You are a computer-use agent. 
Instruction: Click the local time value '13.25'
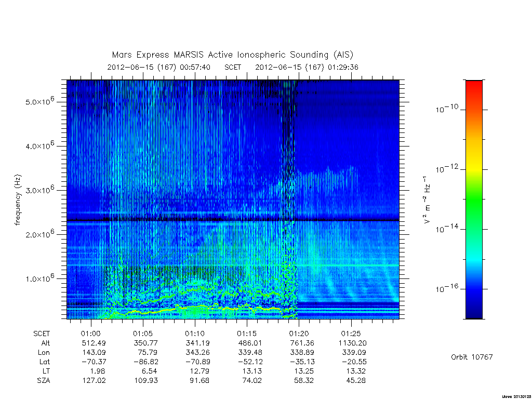(303, 371)
